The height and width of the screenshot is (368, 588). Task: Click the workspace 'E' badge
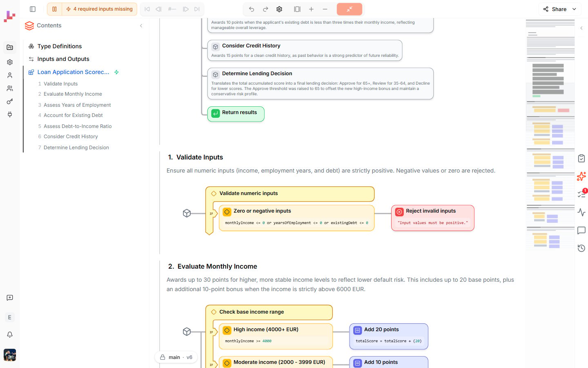(x=10, y=317)
